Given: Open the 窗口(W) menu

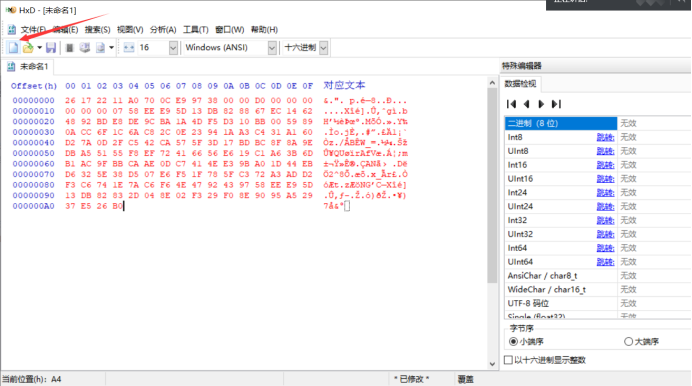Looking at the screenshot, I should pyautogui.click(x=230, y=30).
